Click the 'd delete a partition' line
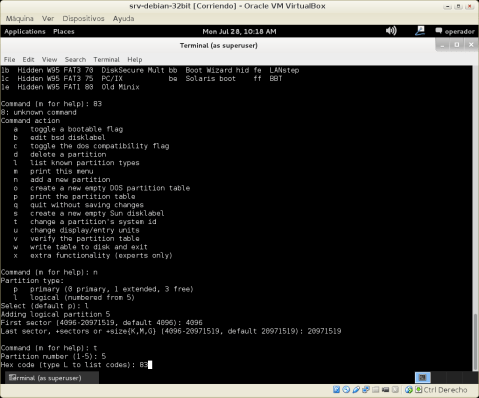479x398 pixels. (60, 154)
